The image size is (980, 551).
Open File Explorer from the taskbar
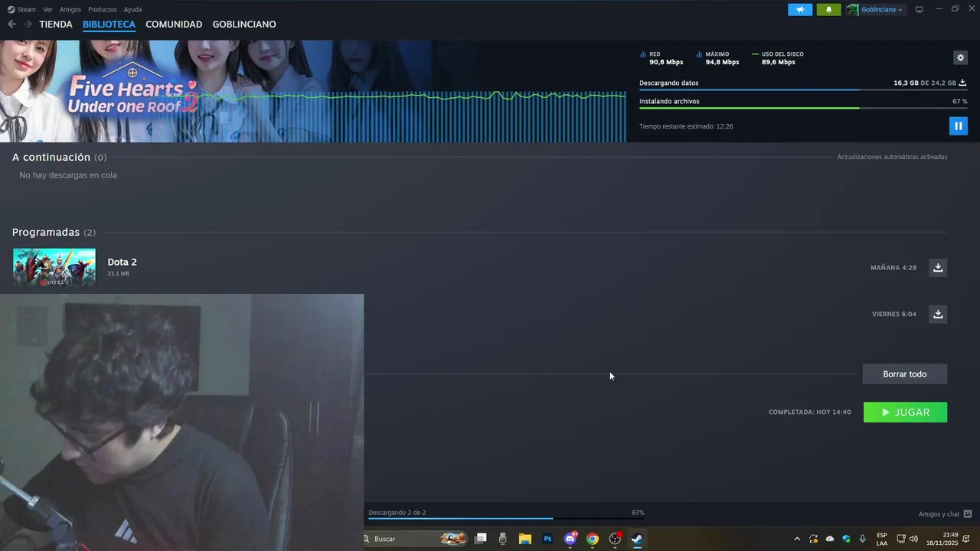pos(525,539)
